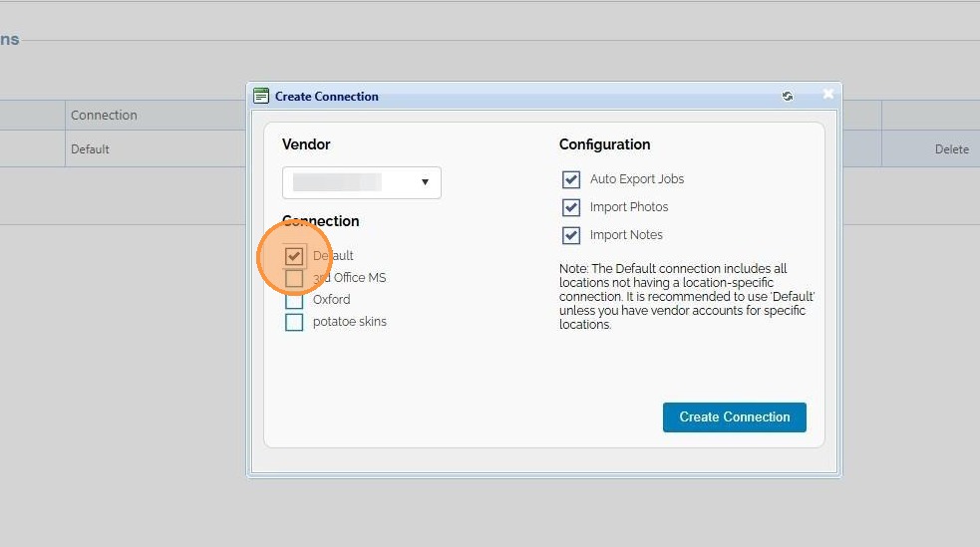Click the Vendor section heading
Image resolution: width=980 pixels, height=547 pixels.
[x=306, y=144]
